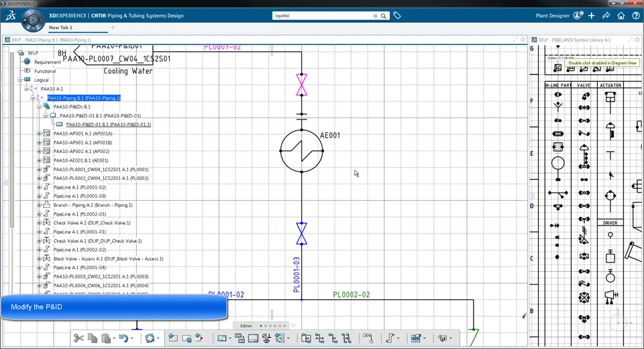Click the compass play button at top left
This screenshot has width=644, height=349.
33,19
